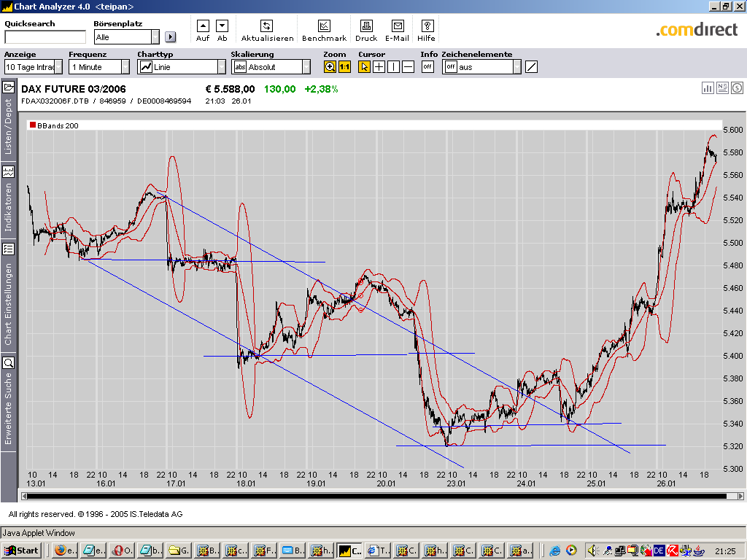Click the zoom-in magnifier icon
The width and height of the screenshot is (747, 560).
click(330, 67)
